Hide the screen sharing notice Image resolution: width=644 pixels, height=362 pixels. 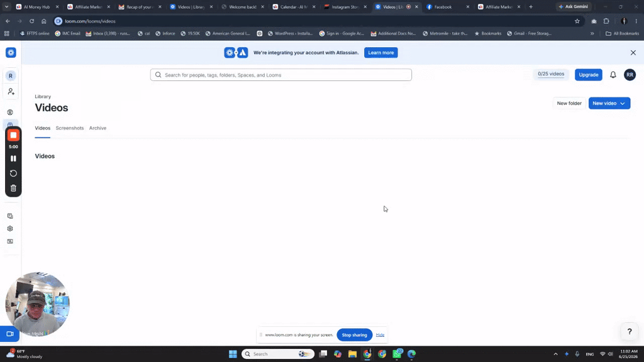coord(380,335)
